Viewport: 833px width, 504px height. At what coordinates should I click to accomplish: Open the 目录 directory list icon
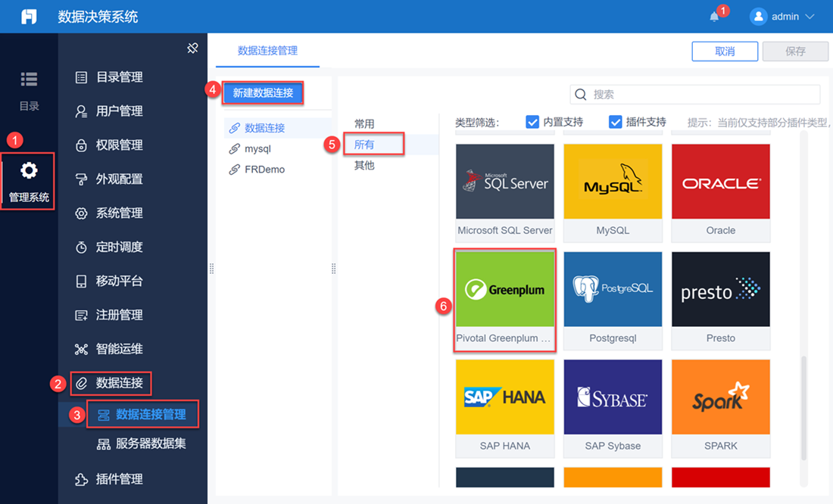pos(29,79)
